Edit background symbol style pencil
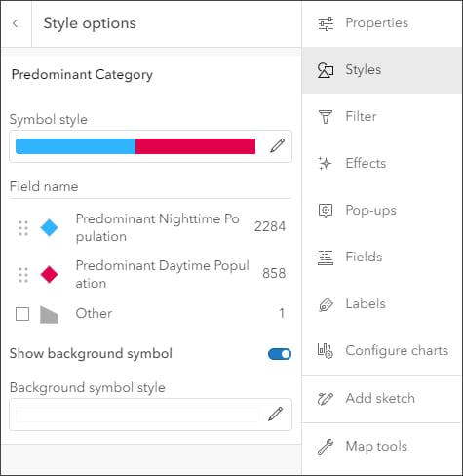 275,414
